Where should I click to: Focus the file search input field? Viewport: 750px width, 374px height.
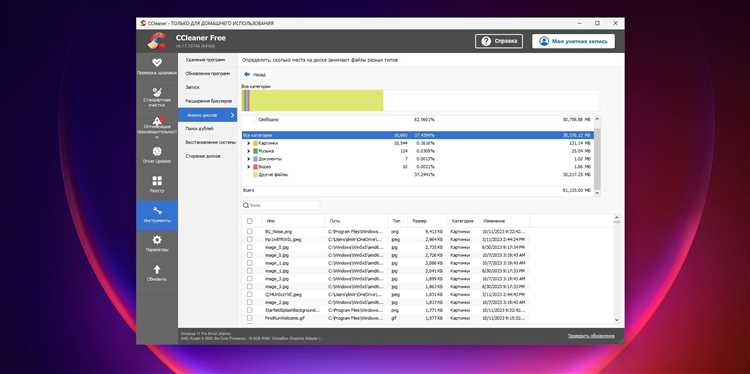285,205
